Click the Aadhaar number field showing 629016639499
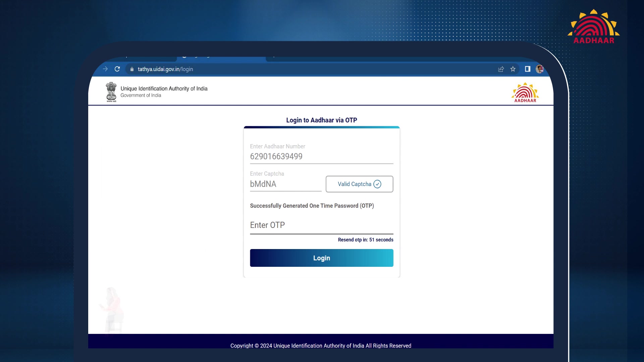644x362 pixels. [321, 157]
